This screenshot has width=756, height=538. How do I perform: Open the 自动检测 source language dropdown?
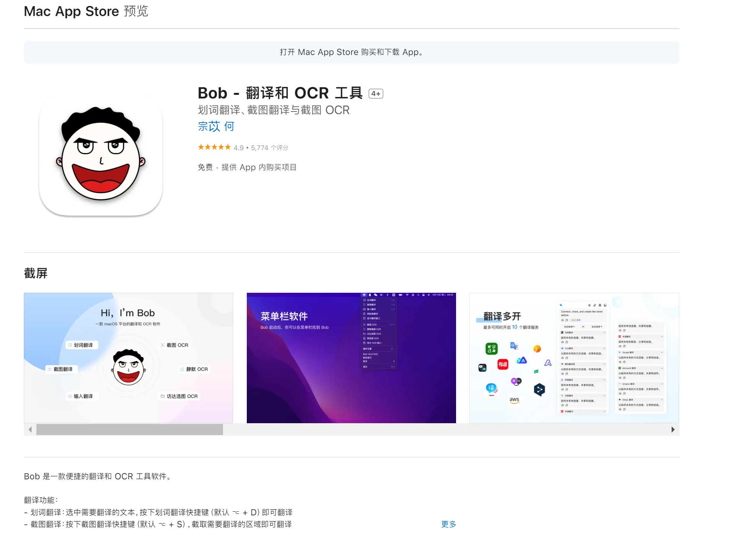[x=569, y=327]
